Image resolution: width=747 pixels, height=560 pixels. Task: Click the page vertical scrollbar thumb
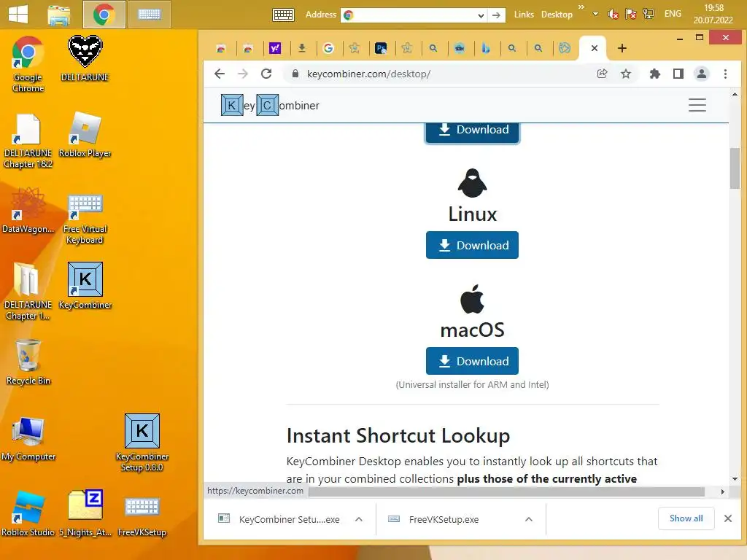point(735,168)
